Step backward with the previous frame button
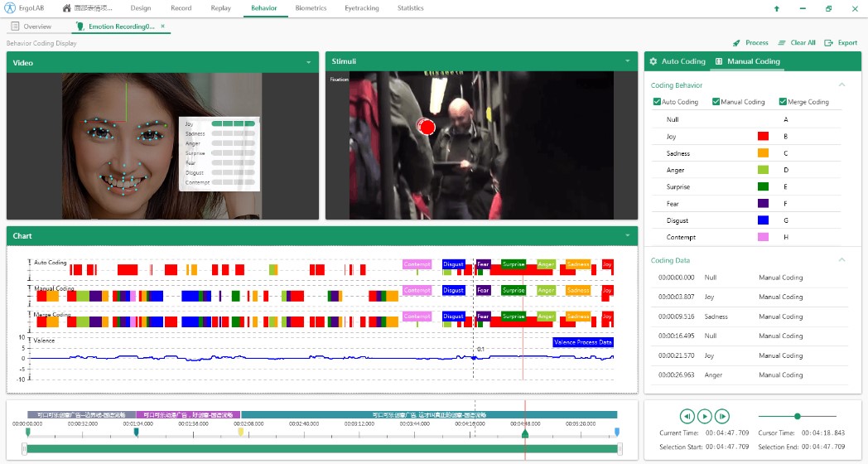868x464 pixels. 687,416
